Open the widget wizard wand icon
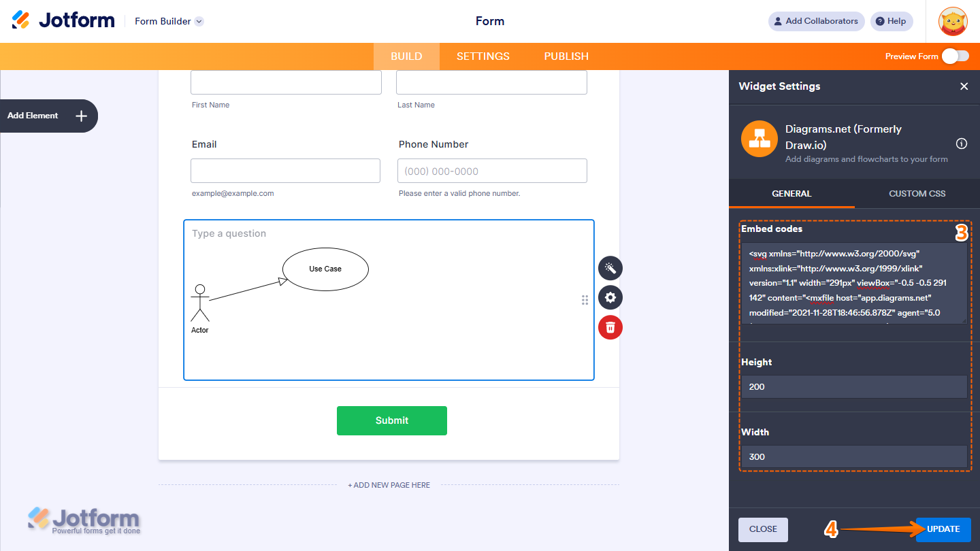 [610, 268]
